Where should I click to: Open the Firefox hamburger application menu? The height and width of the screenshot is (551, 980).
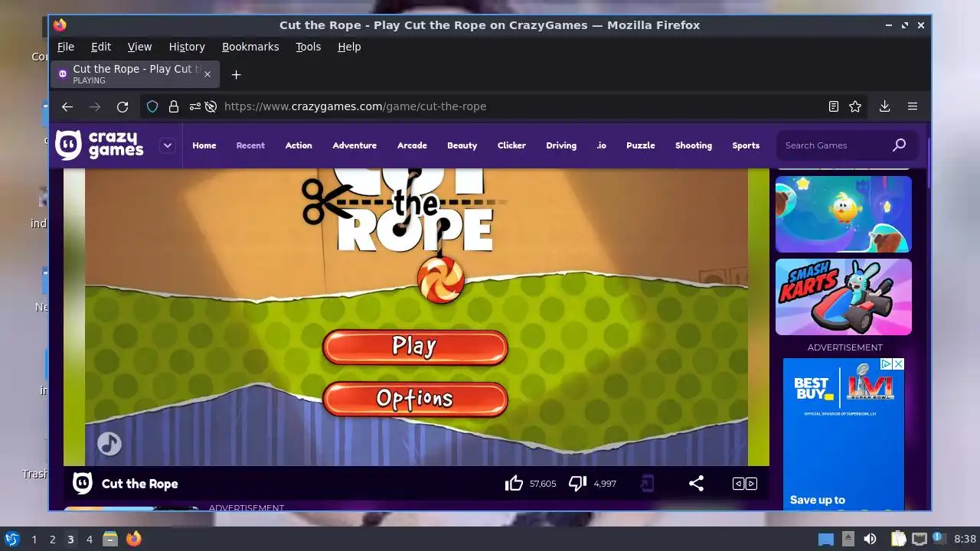pos(913,106)
